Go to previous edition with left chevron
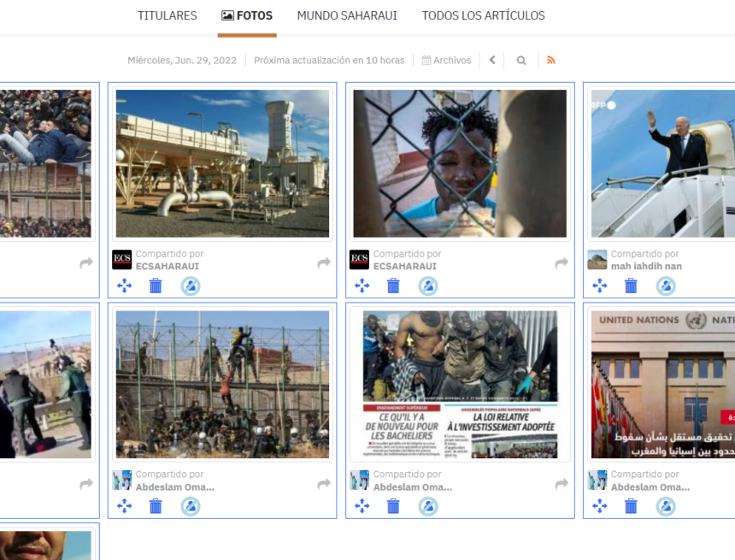This screenshot has height=560, width=735. [492, 60]
